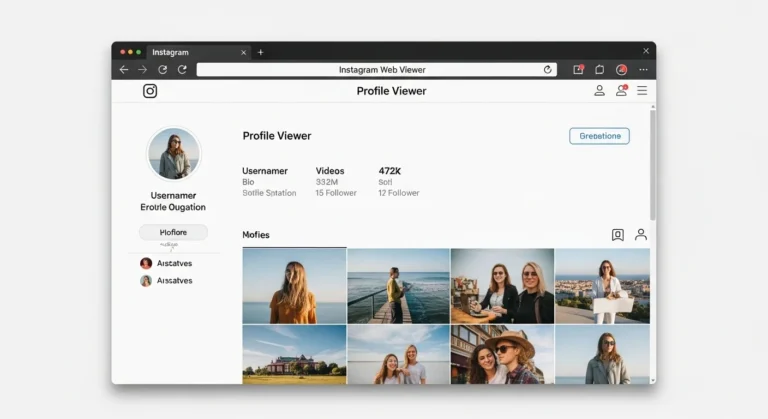Click the browser back arrow
Viewport: 768px width, 419px height.
(x=124, y=70)
